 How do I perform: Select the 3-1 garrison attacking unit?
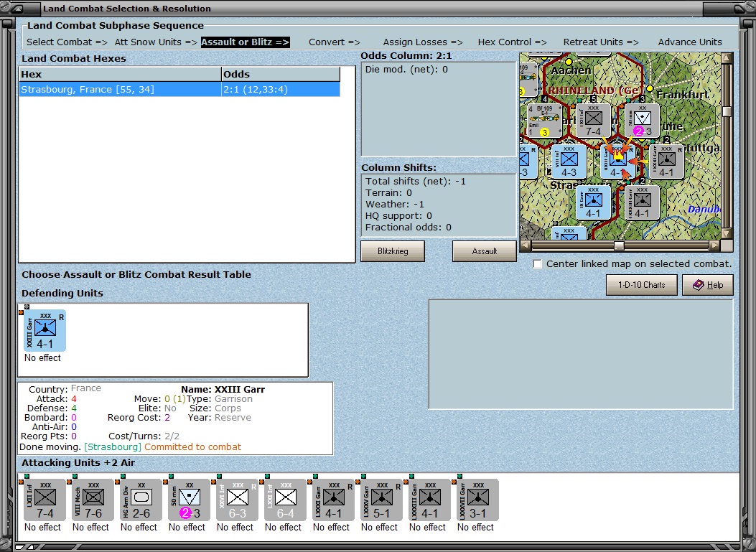pos(478,500)
